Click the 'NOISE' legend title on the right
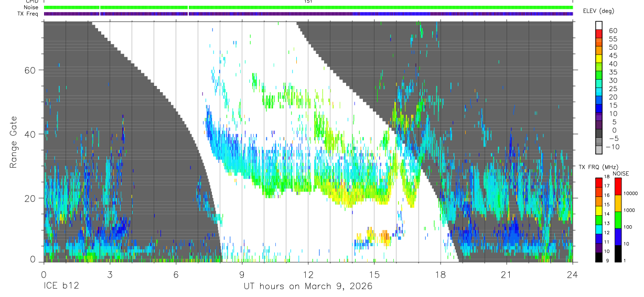 621,173
